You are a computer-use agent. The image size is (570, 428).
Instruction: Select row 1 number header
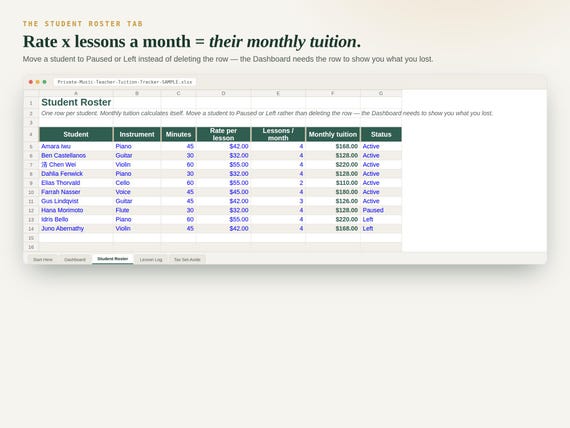pyautogui.click(x=31, y=103)
